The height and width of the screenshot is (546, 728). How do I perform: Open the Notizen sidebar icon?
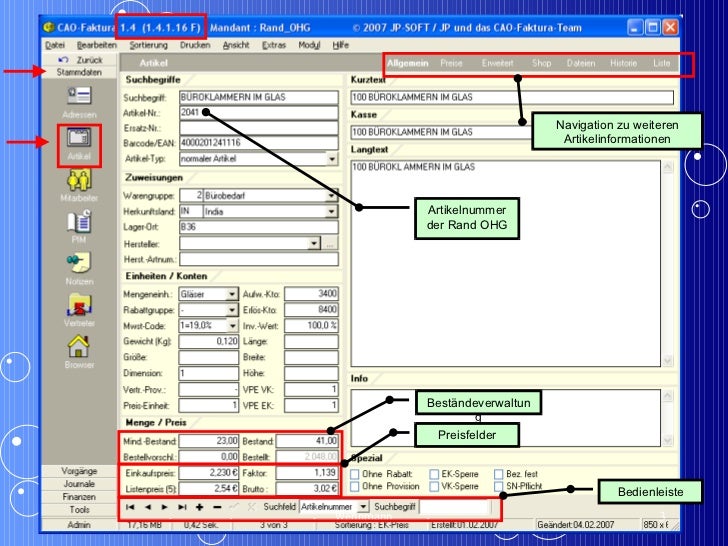[79, 263]
